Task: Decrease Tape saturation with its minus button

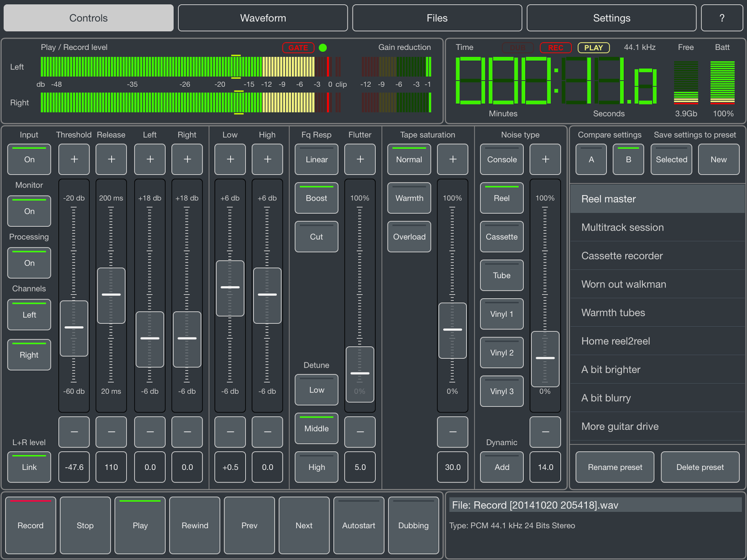Action: (453, 432)
